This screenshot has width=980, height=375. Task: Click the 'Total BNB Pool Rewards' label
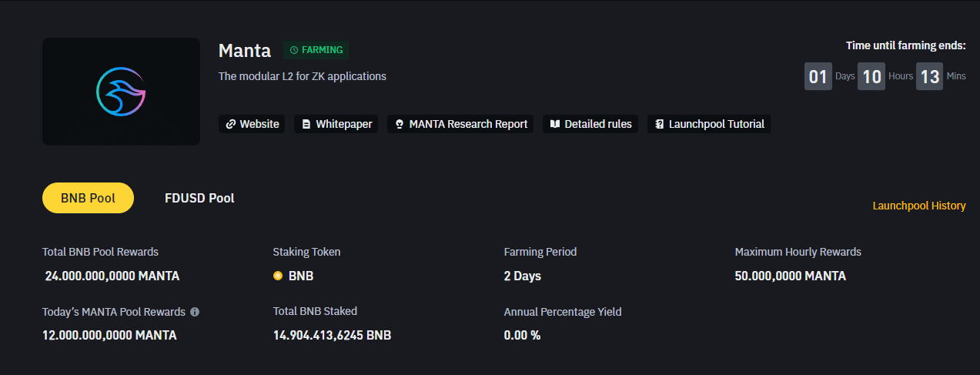pyautogui.click(x=101, y=252)
